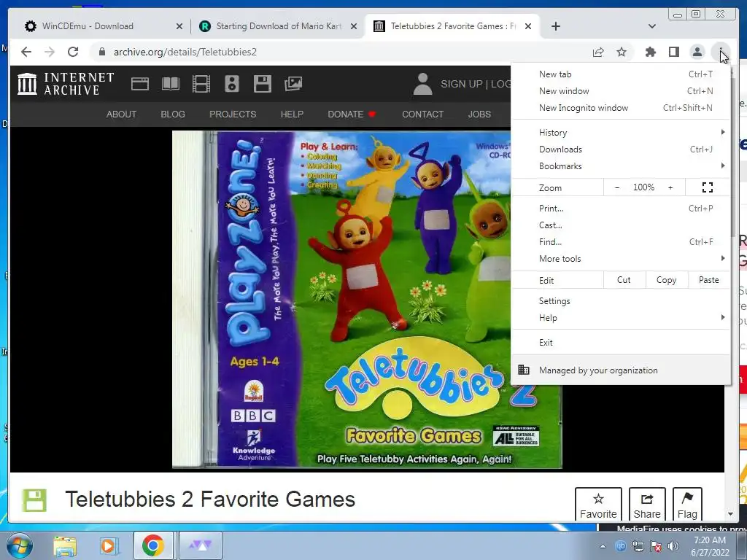Open the Extensions puzzle icon

(650, 52)
